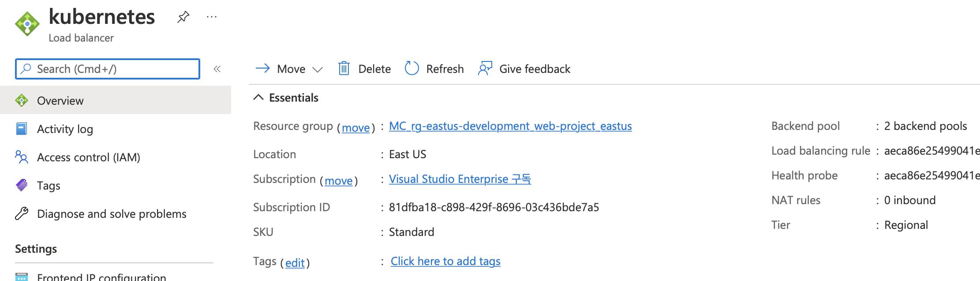
Task: Focus the Search (Cmd+/) field
Action: 108,69
